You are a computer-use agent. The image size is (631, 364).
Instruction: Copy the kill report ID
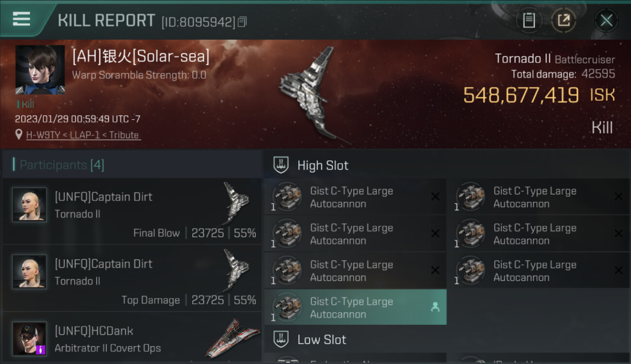click(x=243, y=22)
